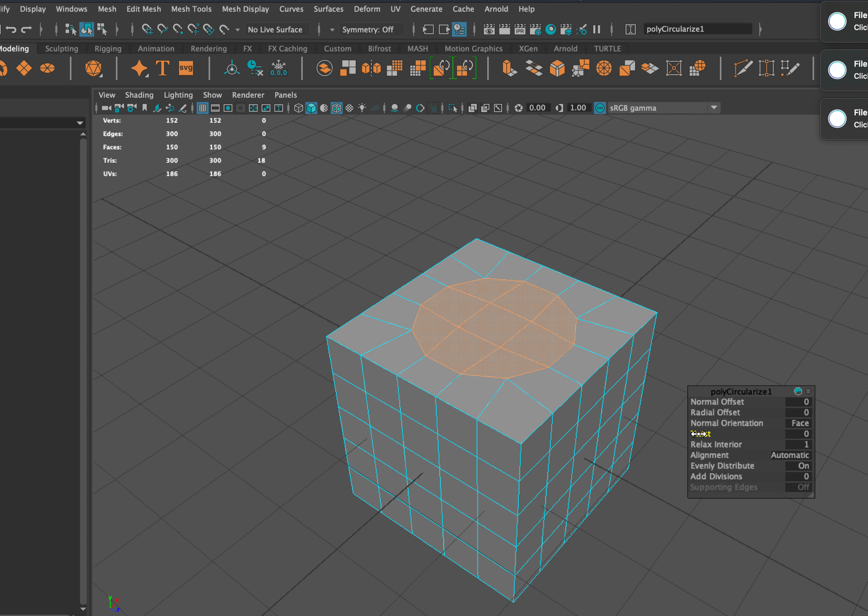
Task: Create polygon Type text tool
Action: [x=163, y=68]
